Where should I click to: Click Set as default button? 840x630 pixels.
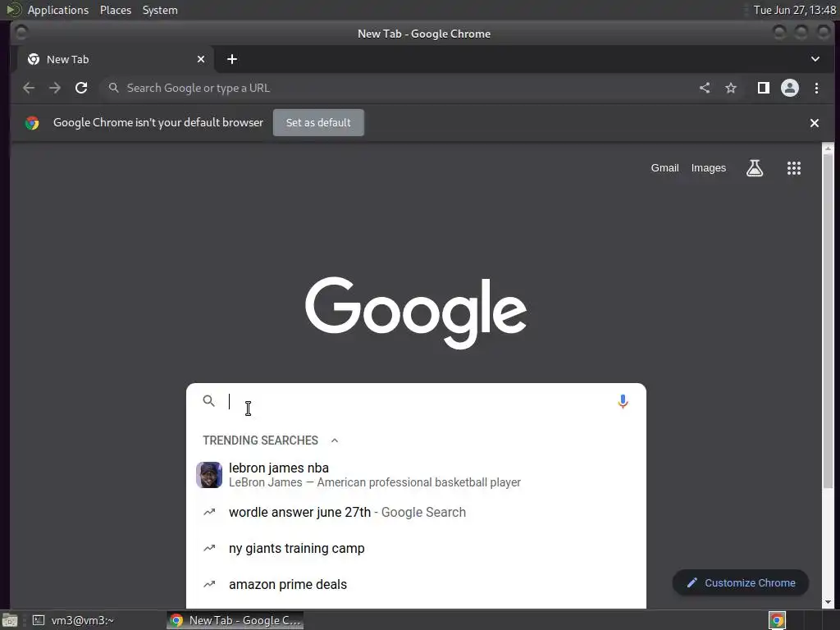click(x=318, y=123)
